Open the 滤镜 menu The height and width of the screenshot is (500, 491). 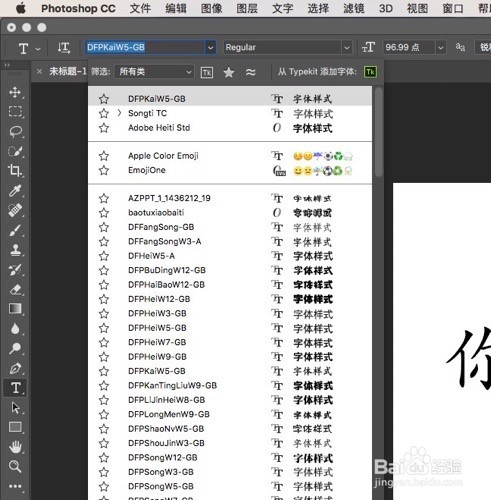[x=354, y=8]
